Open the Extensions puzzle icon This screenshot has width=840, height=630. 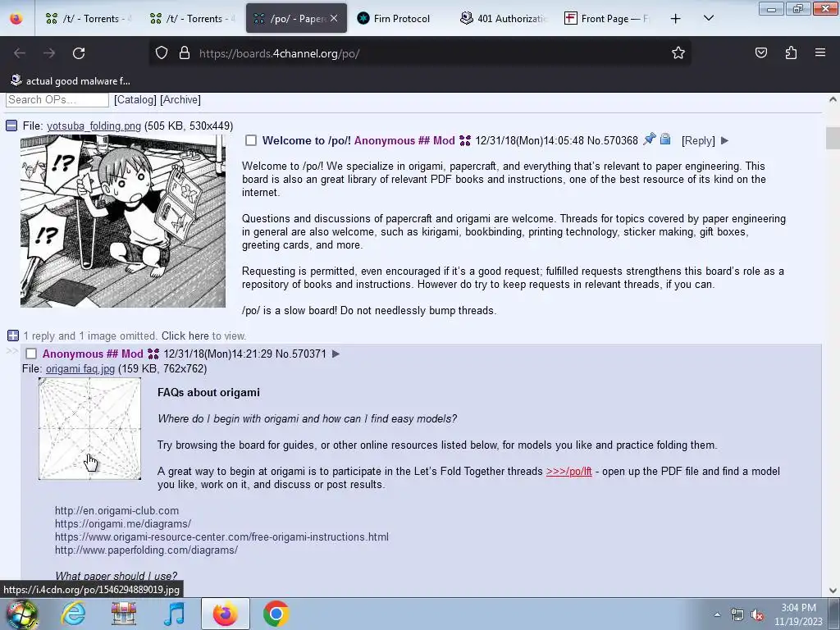coord(791,52)
